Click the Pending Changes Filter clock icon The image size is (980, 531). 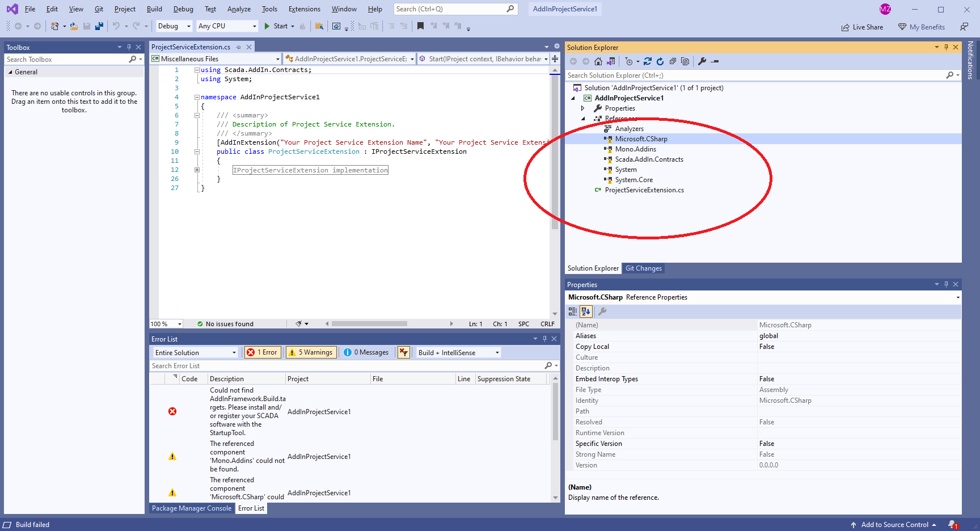coord(629,61)
